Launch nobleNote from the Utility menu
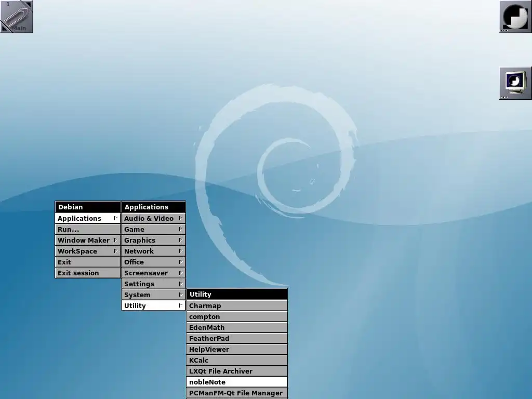532x399 pixels. (x=237, y=382)
